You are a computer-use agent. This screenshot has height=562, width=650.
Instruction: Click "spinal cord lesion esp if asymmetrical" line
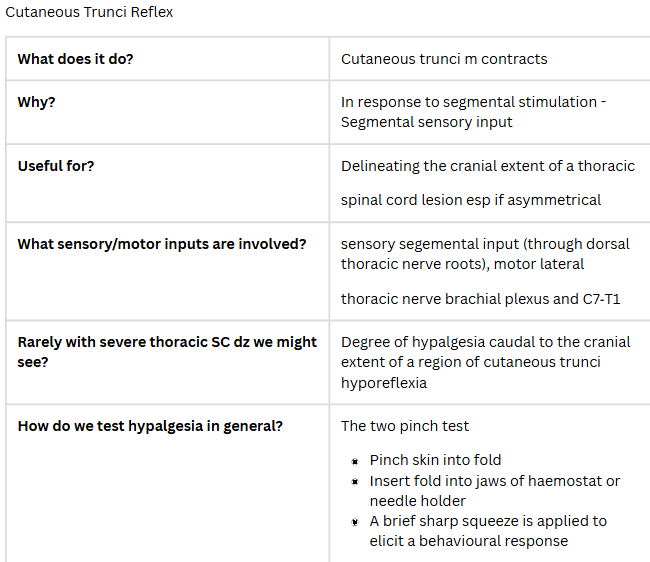tap(470, 199)
